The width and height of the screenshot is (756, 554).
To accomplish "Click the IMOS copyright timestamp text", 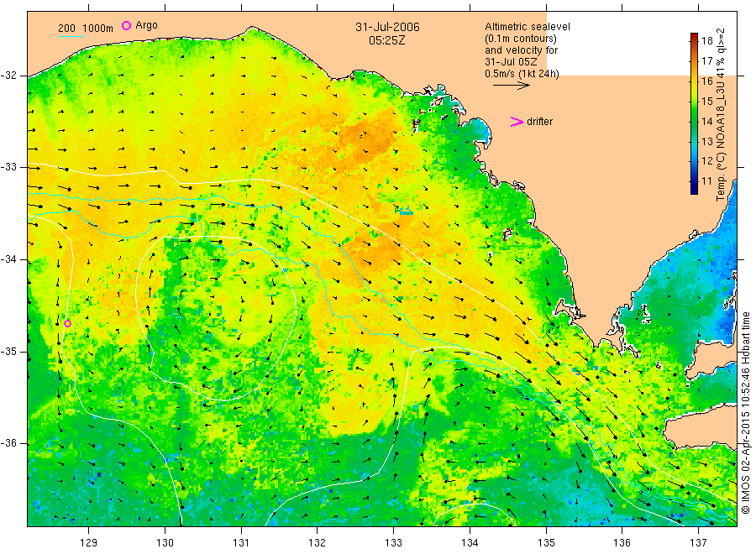I will click(x=745, y=413).
